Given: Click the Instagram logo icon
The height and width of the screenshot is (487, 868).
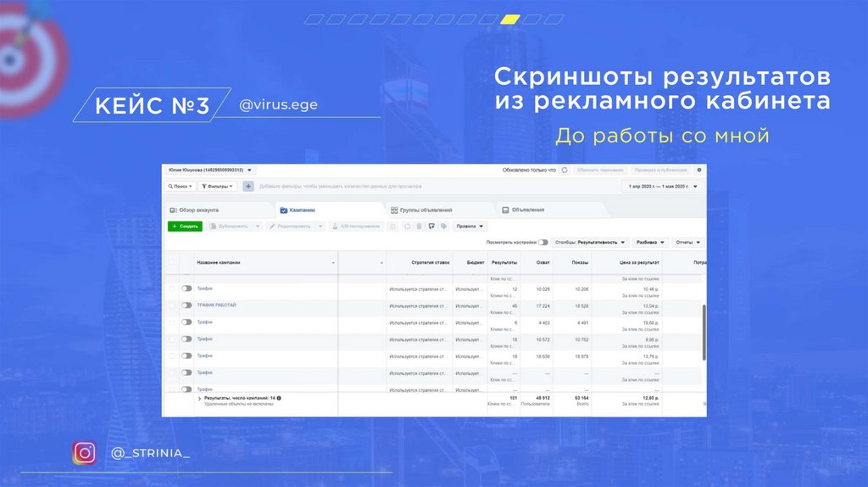Looking at the screenshot, I should click(x=84, y=453).
